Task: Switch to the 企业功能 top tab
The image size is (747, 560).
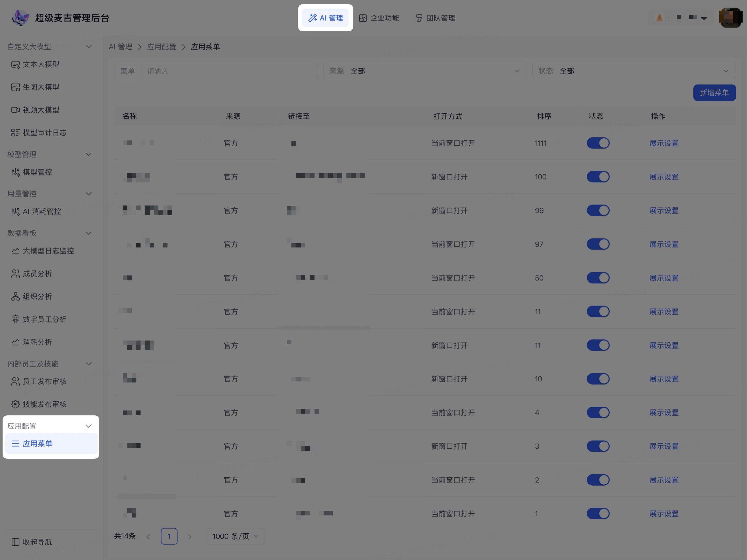Action: coord(379,18)
